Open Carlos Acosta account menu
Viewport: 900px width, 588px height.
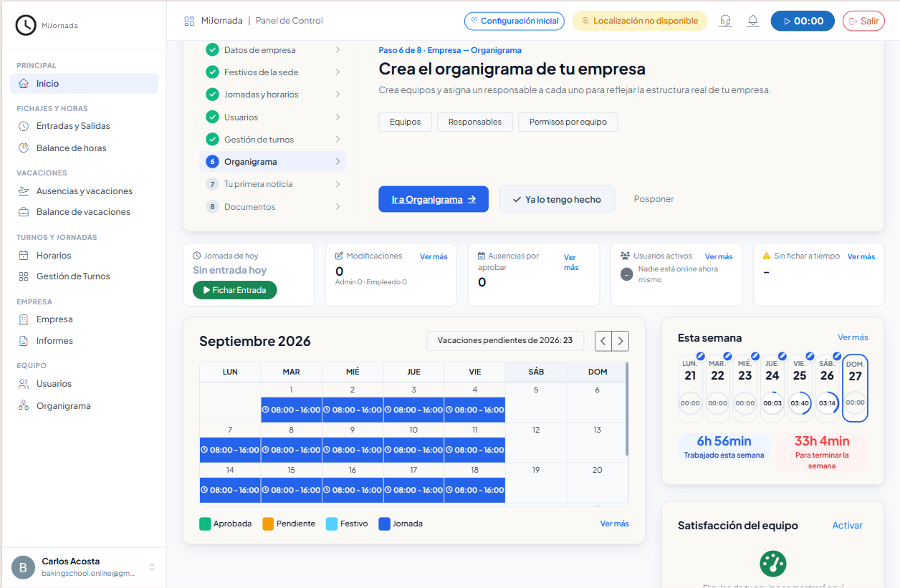point(84,567)
